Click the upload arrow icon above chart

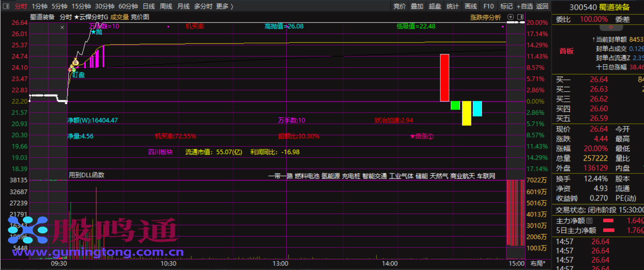(x=510, y=17)
